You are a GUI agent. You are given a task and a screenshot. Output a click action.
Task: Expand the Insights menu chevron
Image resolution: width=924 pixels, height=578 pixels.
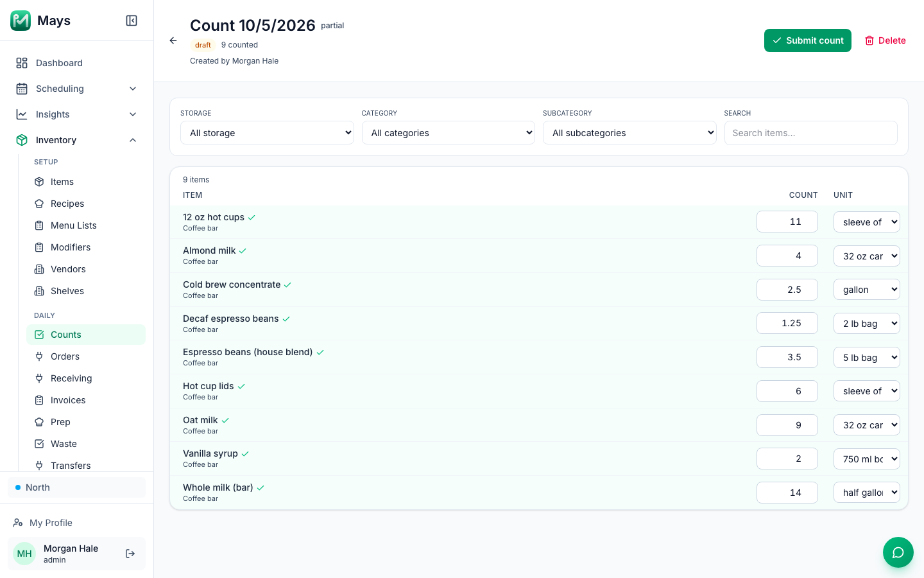click(133, 114)
